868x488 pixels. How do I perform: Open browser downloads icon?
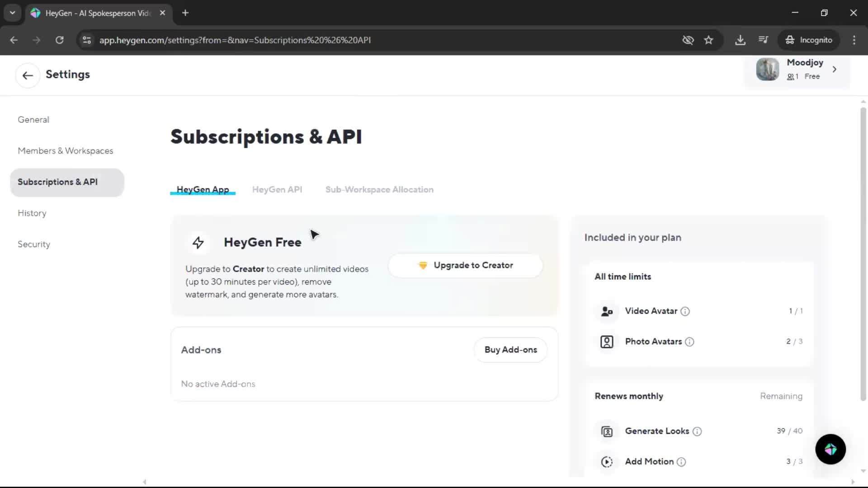[x=740, y=40]
